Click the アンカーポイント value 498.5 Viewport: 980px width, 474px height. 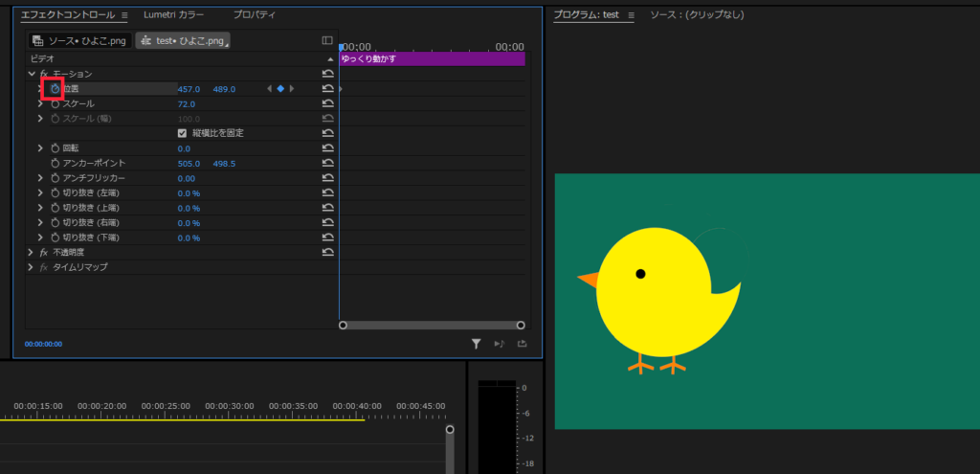[x=224, y=164]
